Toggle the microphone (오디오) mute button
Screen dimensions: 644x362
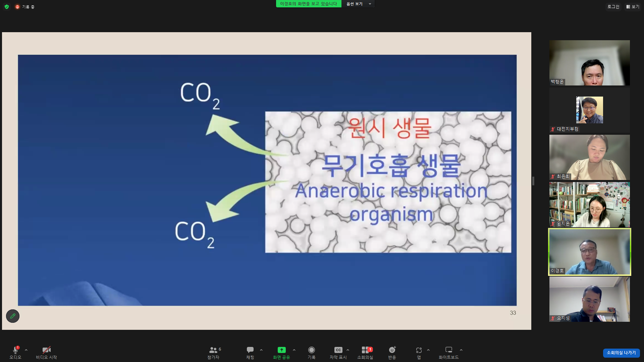click(15, 350)
